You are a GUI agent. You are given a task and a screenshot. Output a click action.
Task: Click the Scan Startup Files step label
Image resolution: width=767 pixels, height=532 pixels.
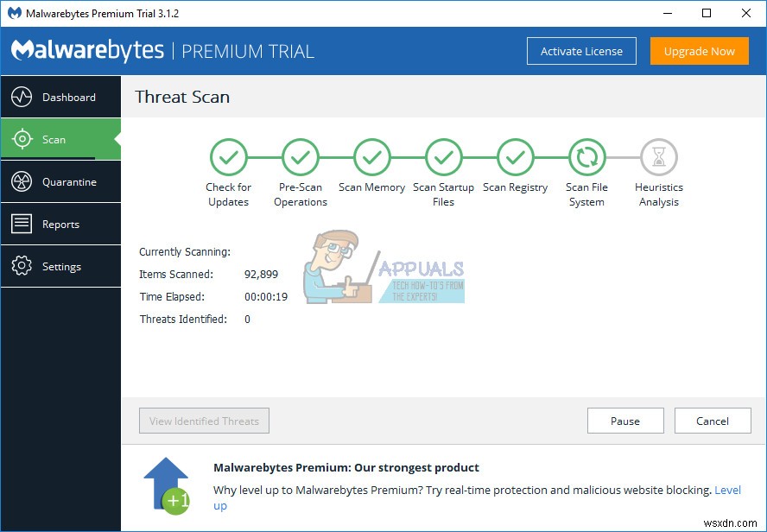coord(444,194)
